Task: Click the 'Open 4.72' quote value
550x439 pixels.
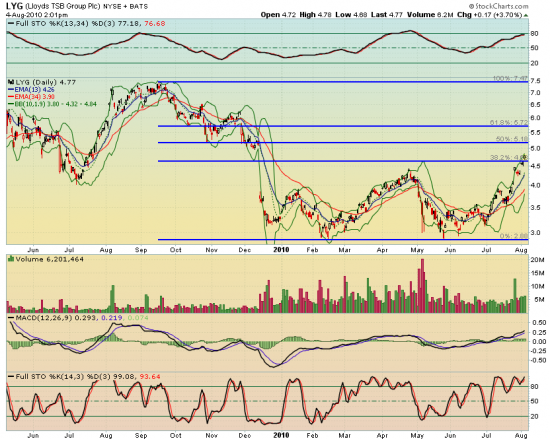Action: pos(278,15)
